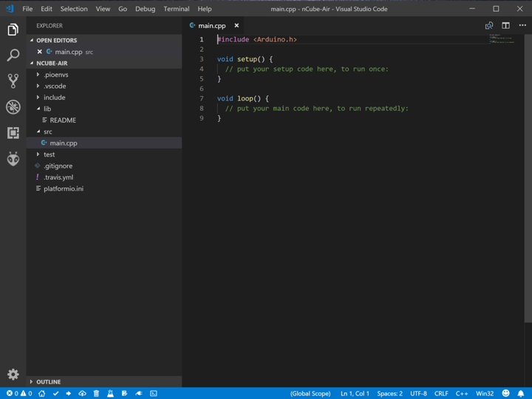Click the PlatformIO Home icon in status bar
The width and height of the screenshot is (532, 399).
click(41, 394)
